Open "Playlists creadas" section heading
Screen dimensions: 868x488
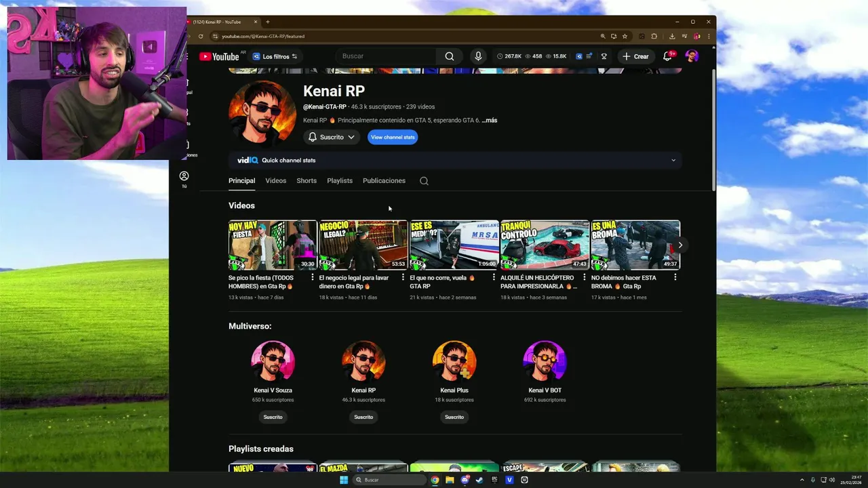point(261,449)
